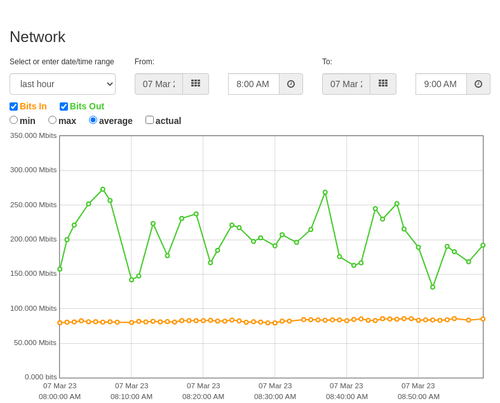Open the From date calendar picker icon

tap(196, 84)
